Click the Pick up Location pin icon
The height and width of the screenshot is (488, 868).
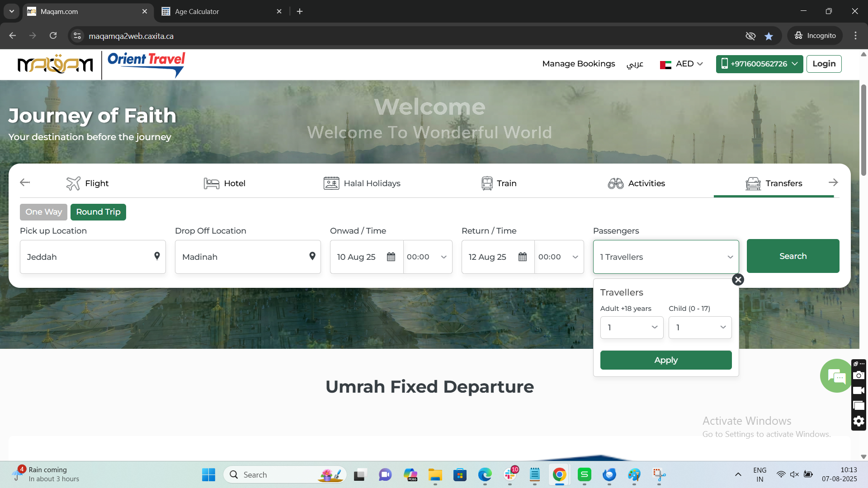pos(157,256)
